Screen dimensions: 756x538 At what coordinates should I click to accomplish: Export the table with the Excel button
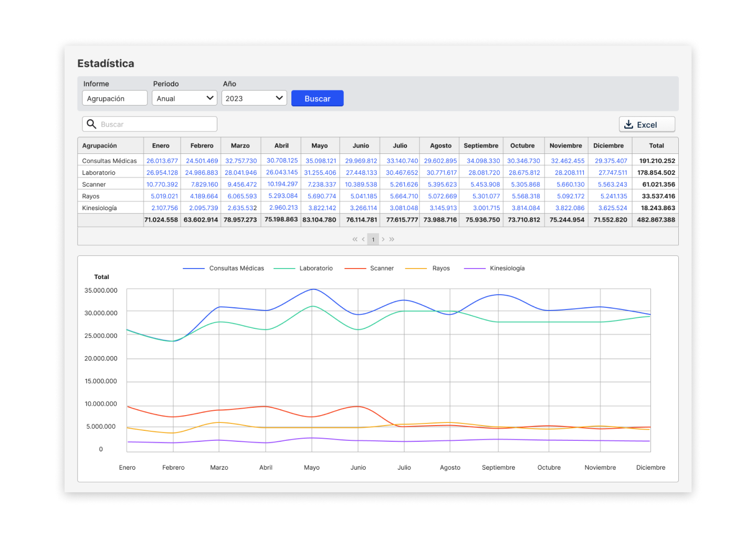coord(647,125)
